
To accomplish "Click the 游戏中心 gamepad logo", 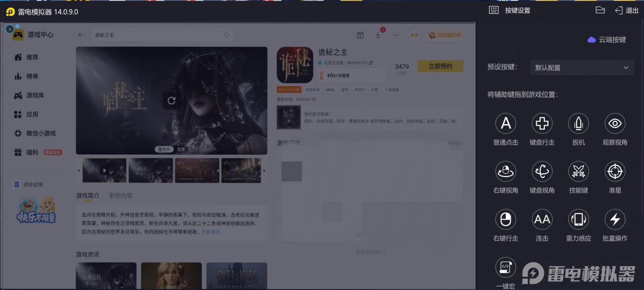I will (18, 35).
